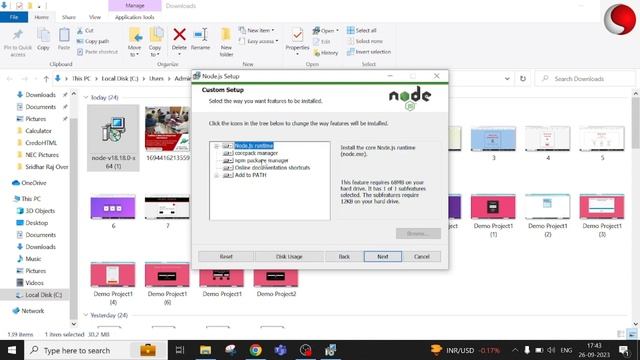This screenshot has width=640, height=360.
Task: Click the Back button in the setup dialog
Action: click(344, 256)
